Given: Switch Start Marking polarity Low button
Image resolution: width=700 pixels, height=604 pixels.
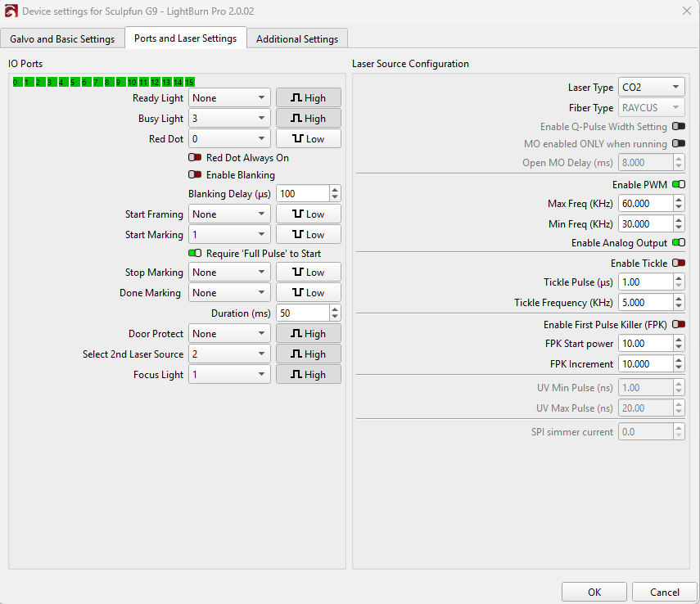Looking at the screenshot, I should point(308,235).
